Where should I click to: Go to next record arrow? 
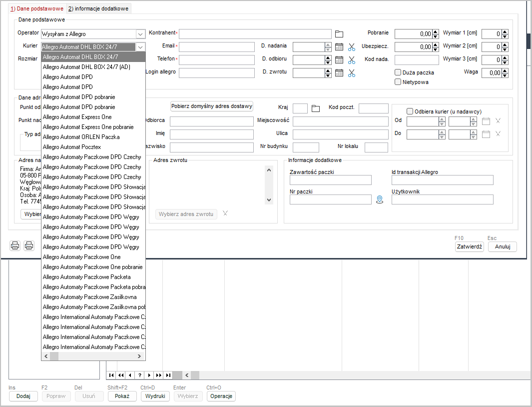pyautogui.click(x=149, y=375)
